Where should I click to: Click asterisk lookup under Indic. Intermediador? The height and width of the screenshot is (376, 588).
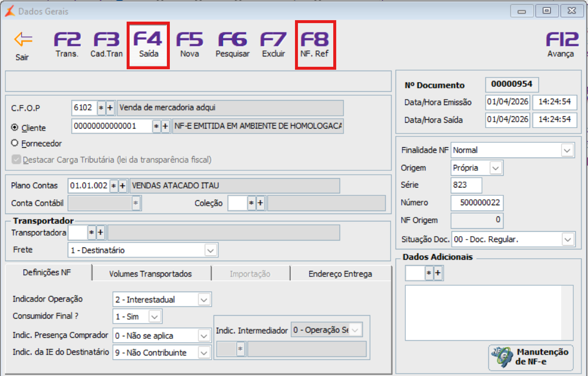pos(241,349)
